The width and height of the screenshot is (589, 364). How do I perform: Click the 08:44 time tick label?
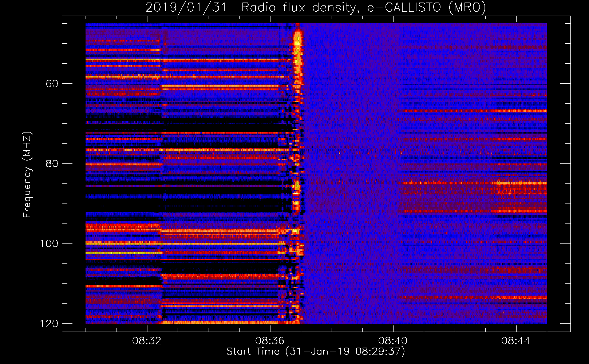tap(516, 341)
